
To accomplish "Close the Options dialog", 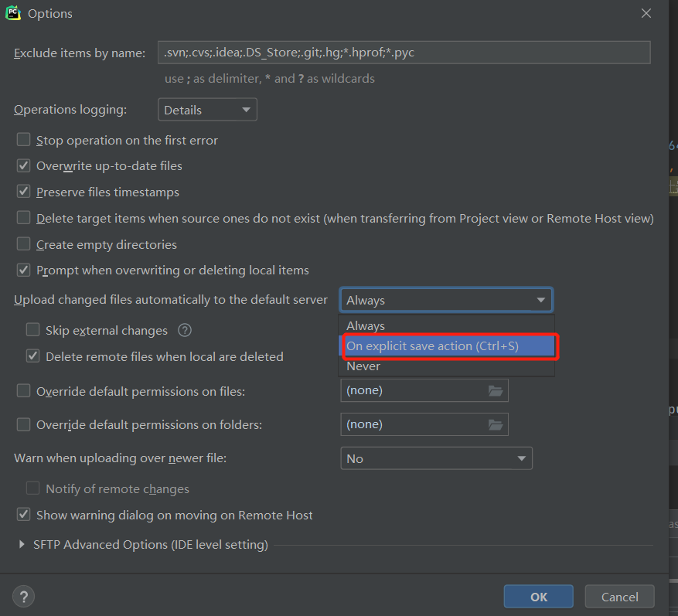I will 646,13.
